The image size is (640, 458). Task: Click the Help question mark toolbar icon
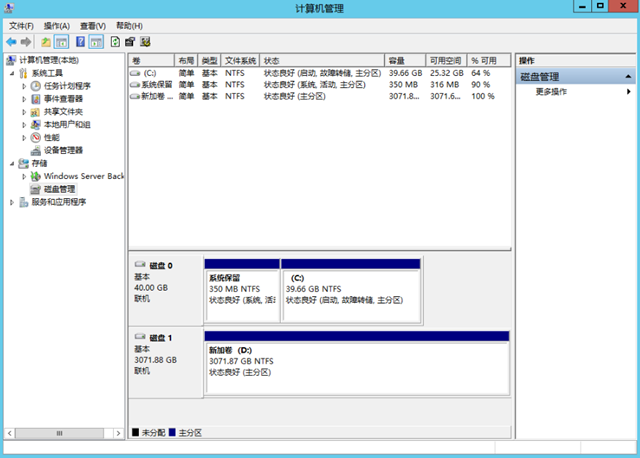point(80,42)
